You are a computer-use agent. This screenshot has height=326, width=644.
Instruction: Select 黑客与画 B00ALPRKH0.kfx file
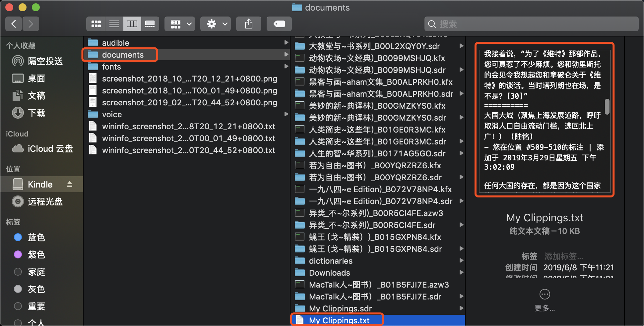(378, 82)
